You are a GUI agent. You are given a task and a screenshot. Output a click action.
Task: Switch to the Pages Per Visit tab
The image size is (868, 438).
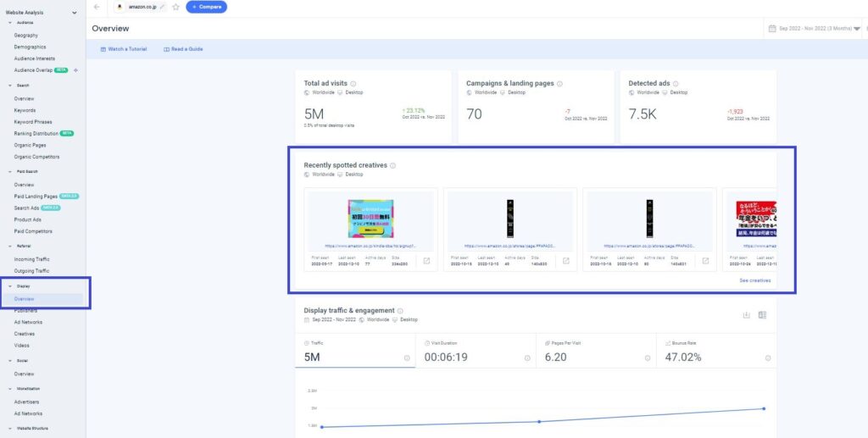596,351
